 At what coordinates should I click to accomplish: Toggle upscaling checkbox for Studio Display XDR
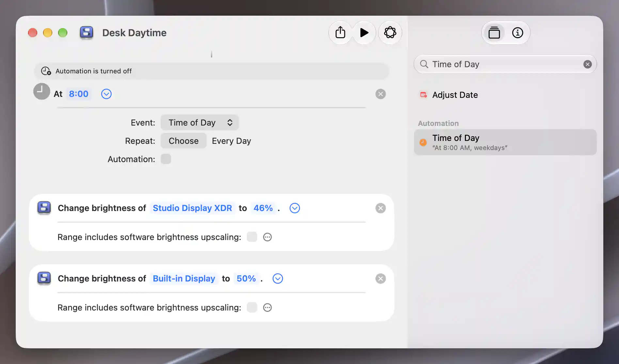tap(252, 237)
